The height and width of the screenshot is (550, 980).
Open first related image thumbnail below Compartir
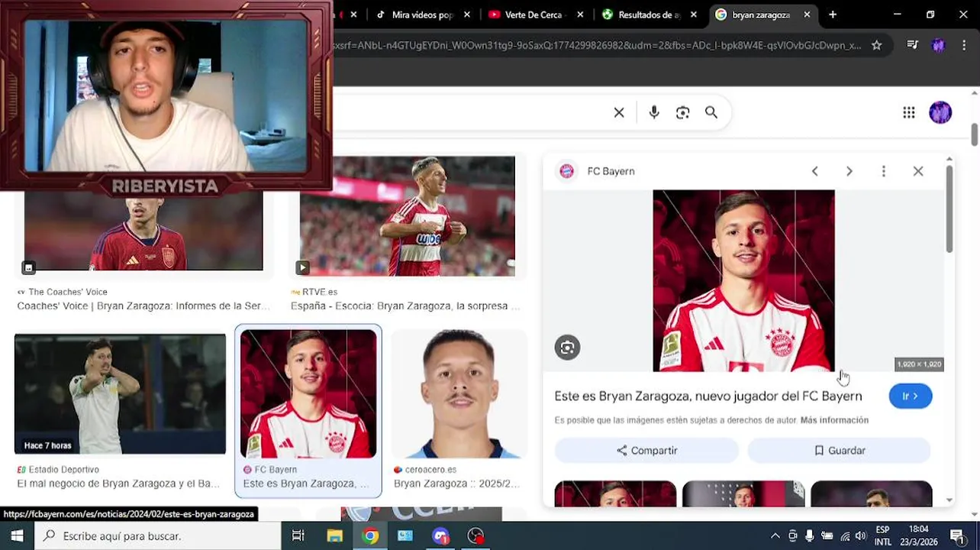point(615,493)
